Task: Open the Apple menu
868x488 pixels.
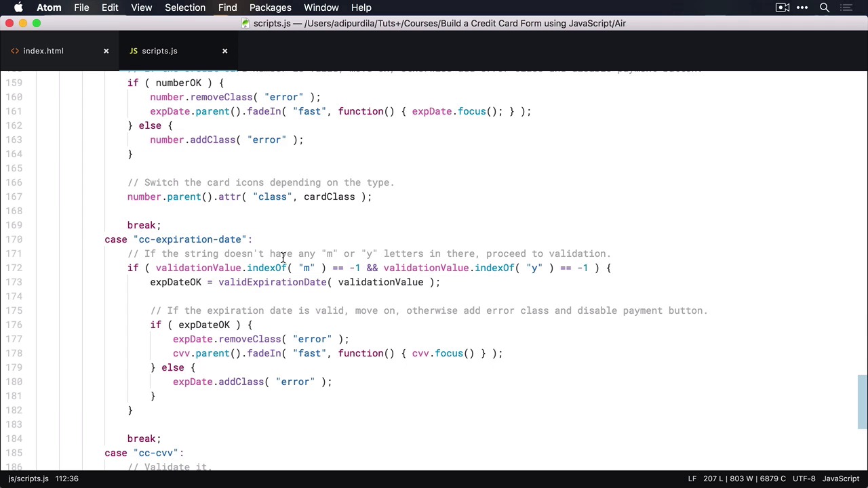Action: click(x=19, y=7)
